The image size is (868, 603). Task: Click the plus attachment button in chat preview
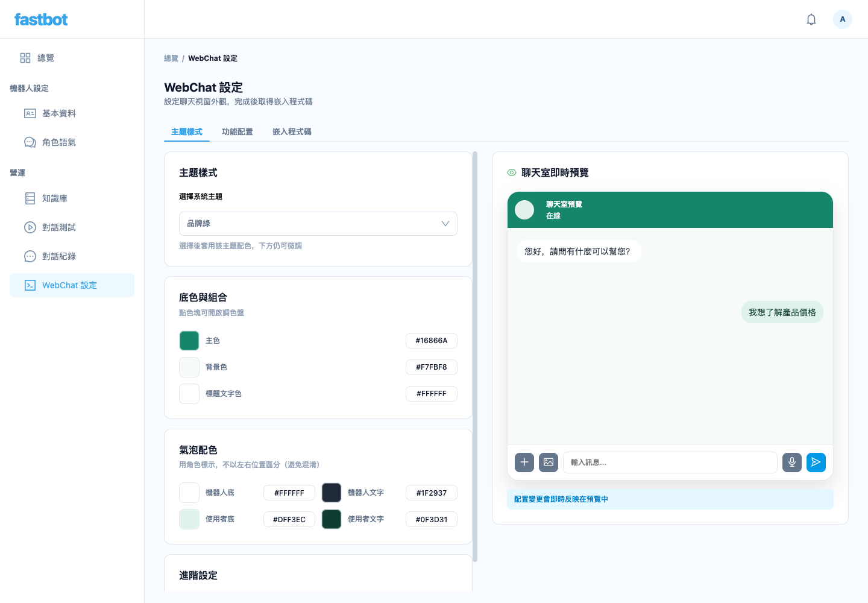[x=524, y=463]
